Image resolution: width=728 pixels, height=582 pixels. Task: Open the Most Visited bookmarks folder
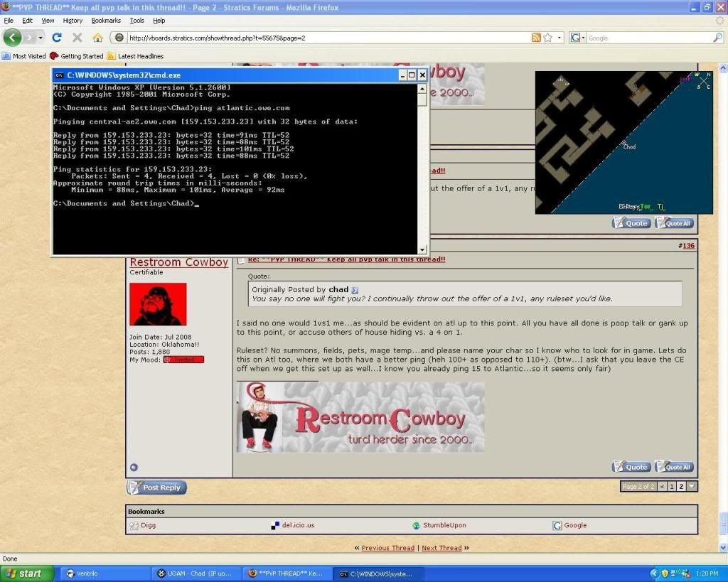(24, 56)
